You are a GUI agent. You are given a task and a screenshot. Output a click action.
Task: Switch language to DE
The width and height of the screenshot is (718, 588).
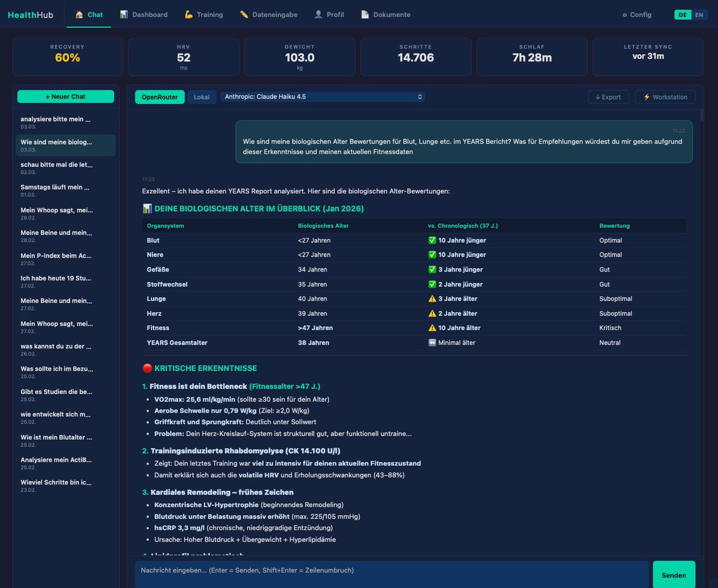click(683, 15)
